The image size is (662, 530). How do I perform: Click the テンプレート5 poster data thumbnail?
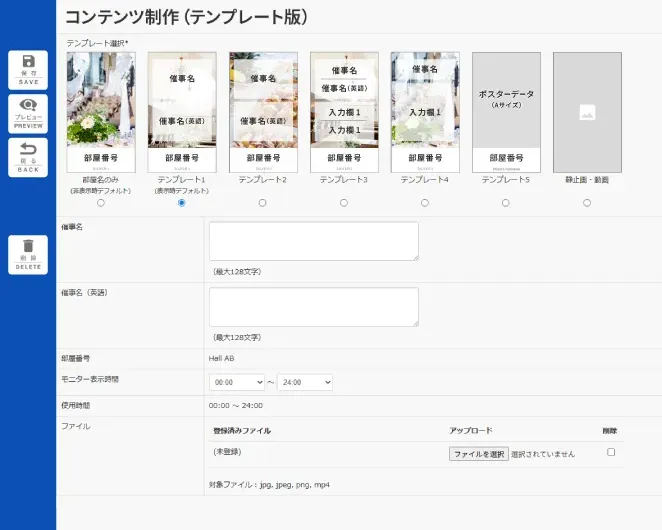coord(506,110)
